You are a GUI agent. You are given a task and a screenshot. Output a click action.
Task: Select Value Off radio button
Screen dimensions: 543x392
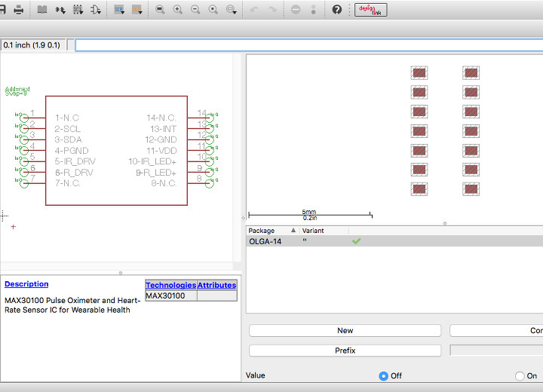click(x=383, y=375)
